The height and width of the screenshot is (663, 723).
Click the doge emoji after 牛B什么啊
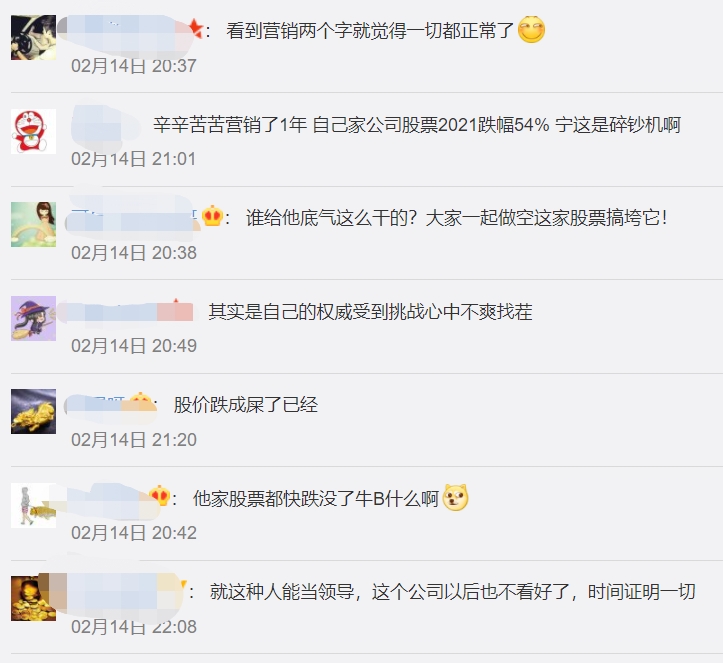pos(456,497)
